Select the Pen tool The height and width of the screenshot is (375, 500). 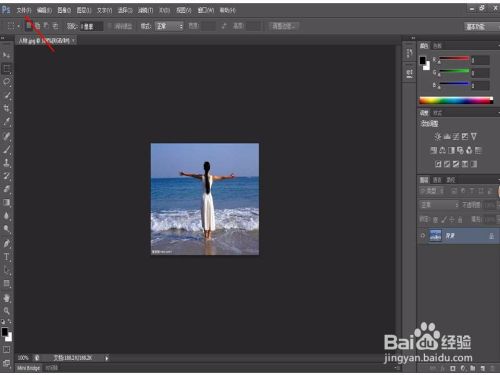[x=6, y=243]
